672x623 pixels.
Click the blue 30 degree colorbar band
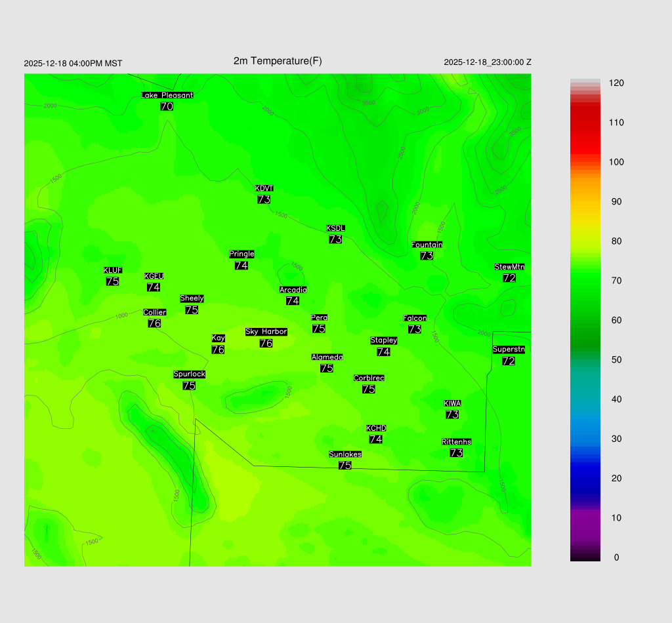pyautogui.click(x=585, y=439)
